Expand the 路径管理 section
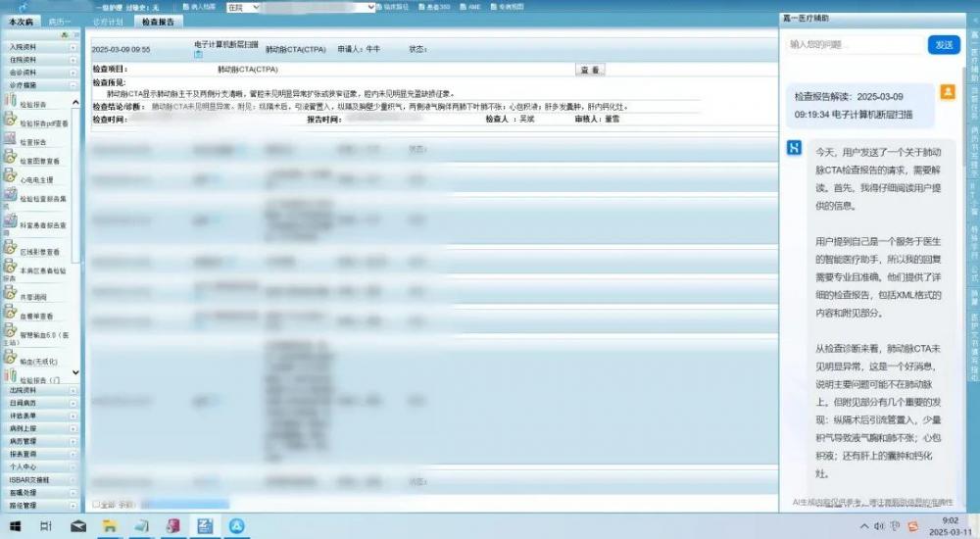Screen dimensions: 980x539 (x=73, y=506)
